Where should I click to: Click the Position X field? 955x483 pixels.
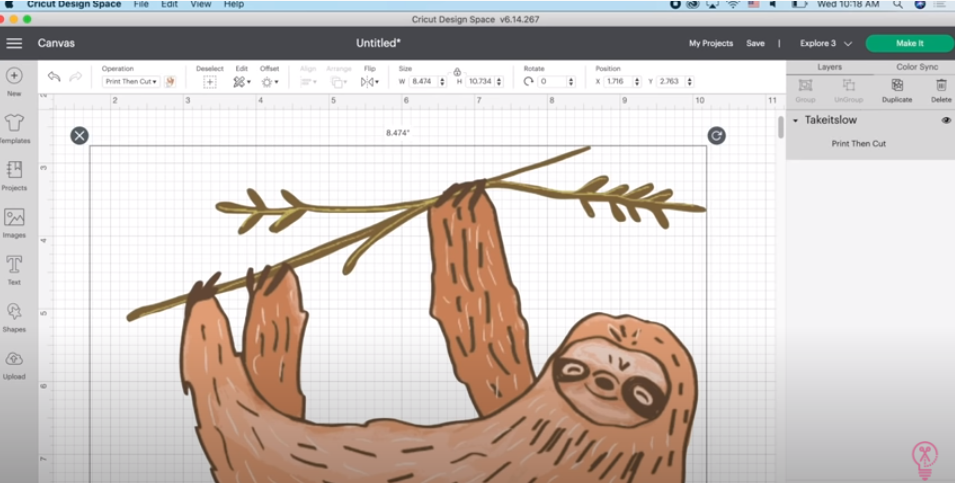618,82
